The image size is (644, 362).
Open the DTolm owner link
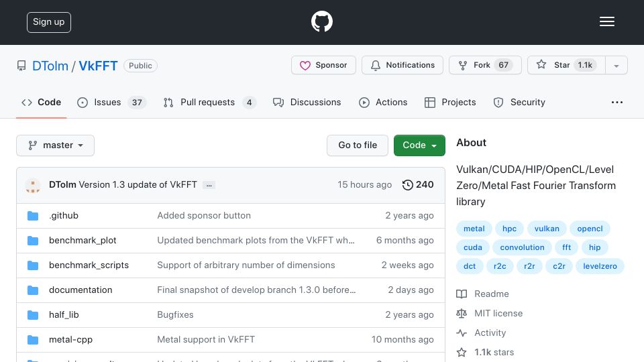coord(50,66)
